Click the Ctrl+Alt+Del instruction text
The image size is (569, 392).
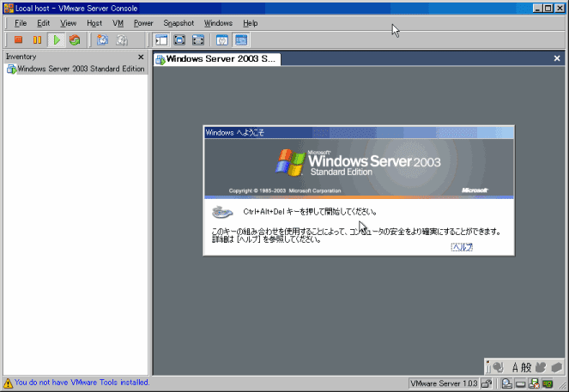tap(310, 212)
